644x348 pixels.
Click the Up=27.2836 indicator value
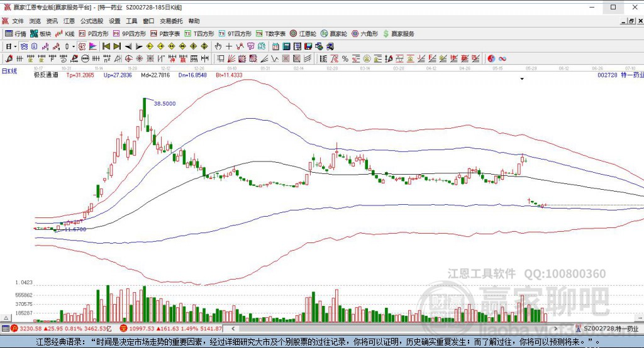coord(118,75)
